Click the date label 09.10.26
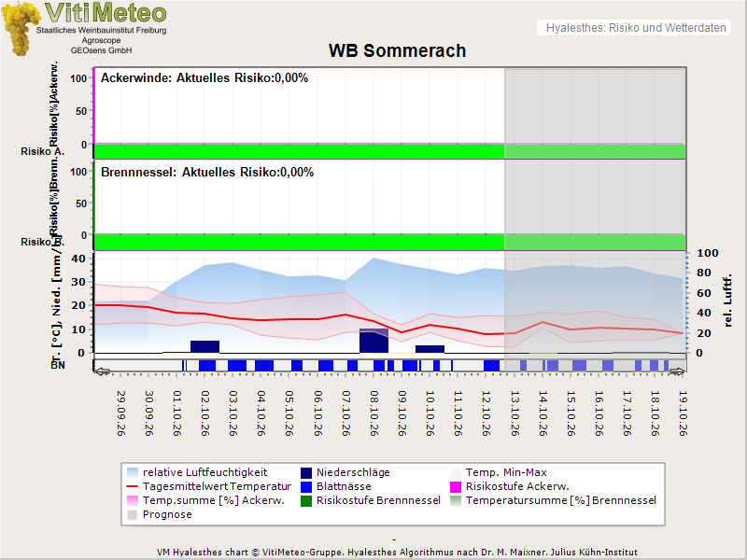This screenshot has width=747, height=560. point(402,413)
